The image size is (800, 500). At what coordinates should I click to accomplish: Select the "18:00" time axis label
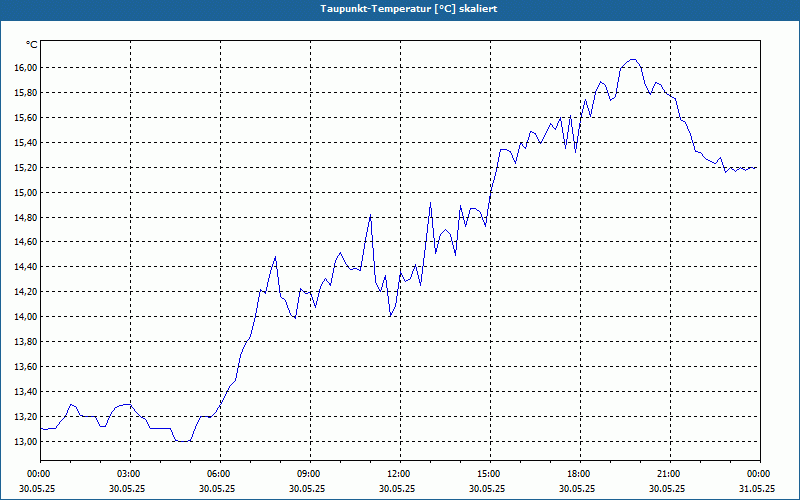[578, 474]
